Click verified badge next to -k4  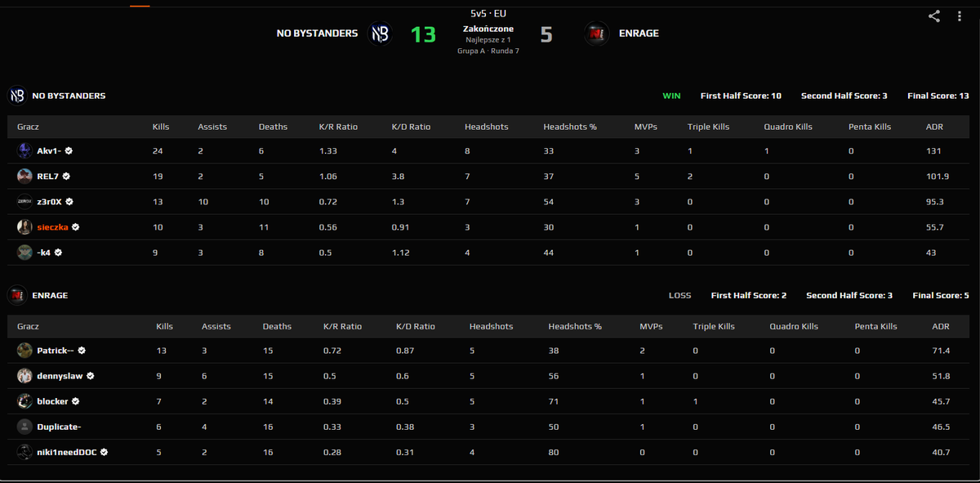click(x=58, y=253)
